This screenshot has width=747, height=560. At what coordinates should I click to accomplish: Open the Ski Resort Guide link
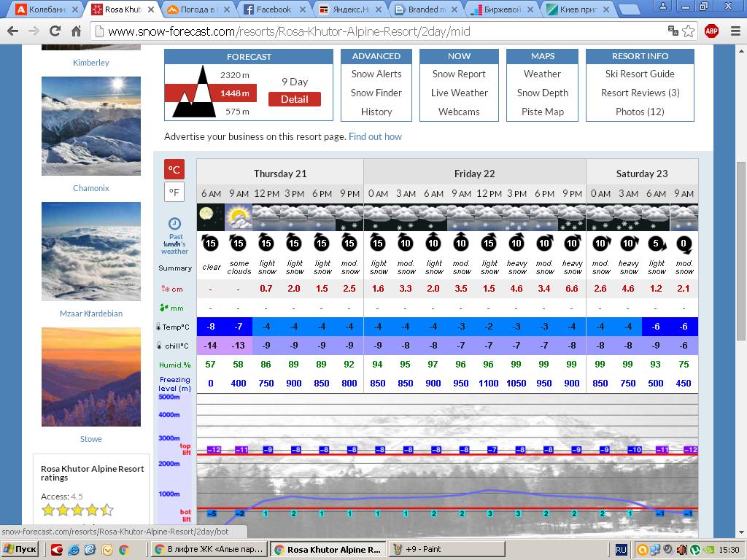click(640, 74)
